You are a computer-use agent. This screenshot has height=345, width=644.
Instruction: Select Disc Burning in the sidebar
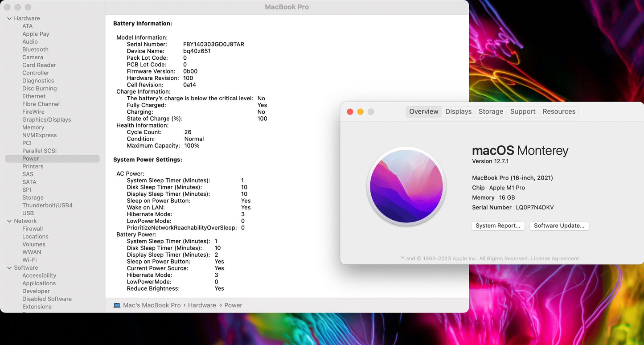coord(39,88)
